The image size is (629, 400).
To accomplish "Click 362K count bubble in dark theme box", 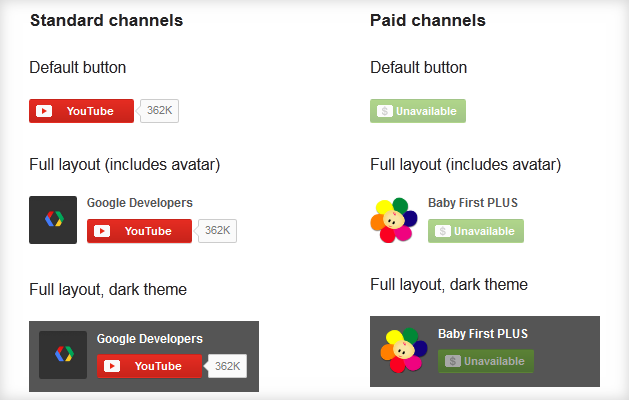I will click(227, 366).
